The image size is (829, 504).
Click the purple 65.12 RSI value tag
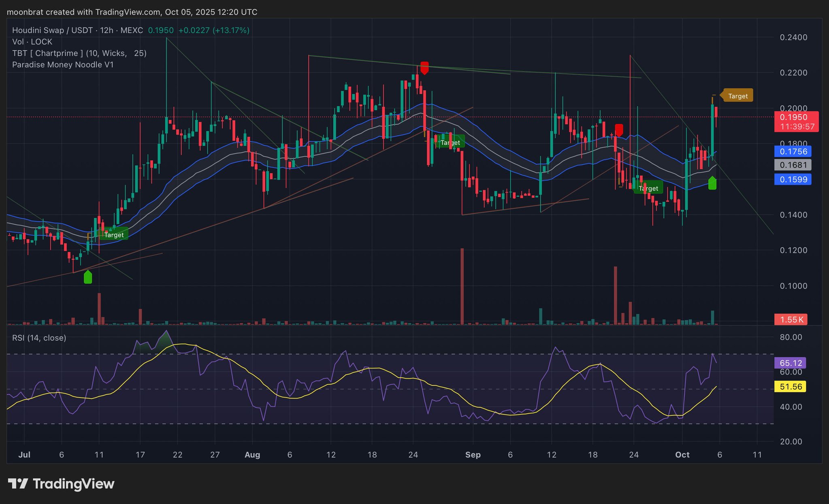coord(790,363)
